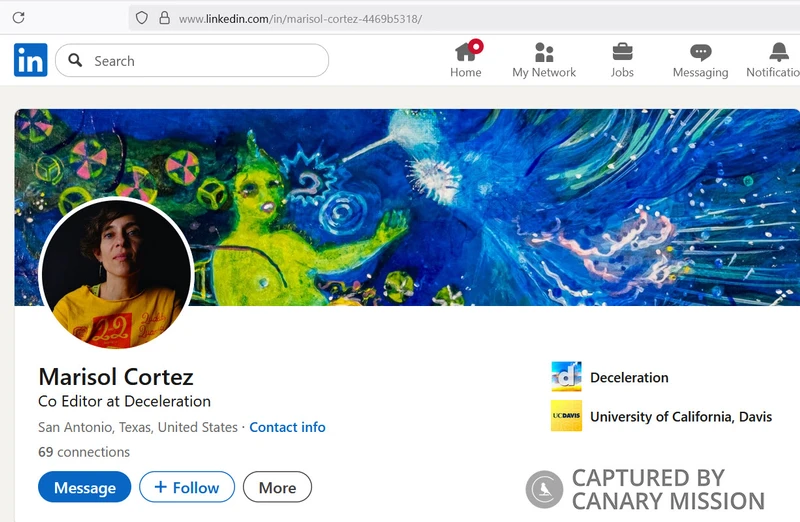The width and height of the screenshot is (800, 522).
Task: Click the UC Davis logo
Action: pyautogui.click(x=566, y=416)
